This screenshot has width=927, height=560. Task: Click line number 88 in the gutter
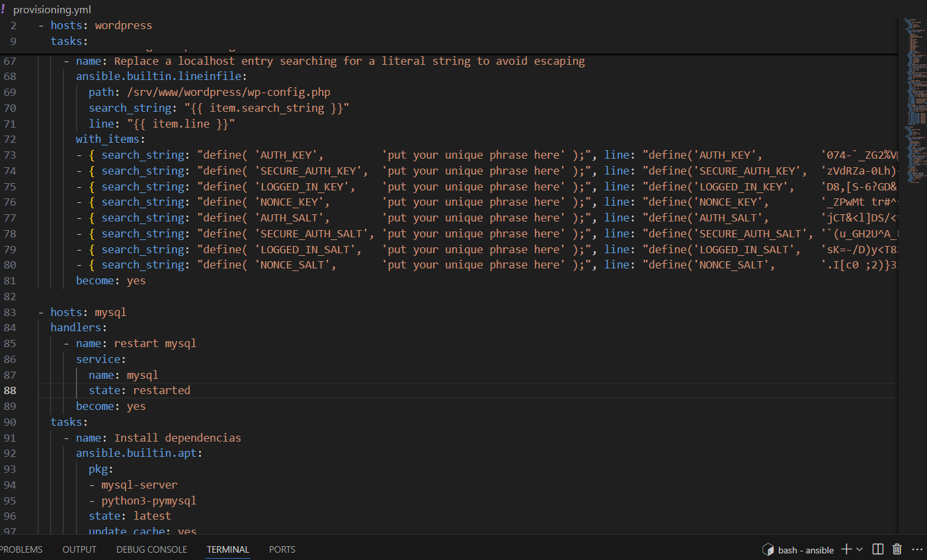click(x=10, y=390)
